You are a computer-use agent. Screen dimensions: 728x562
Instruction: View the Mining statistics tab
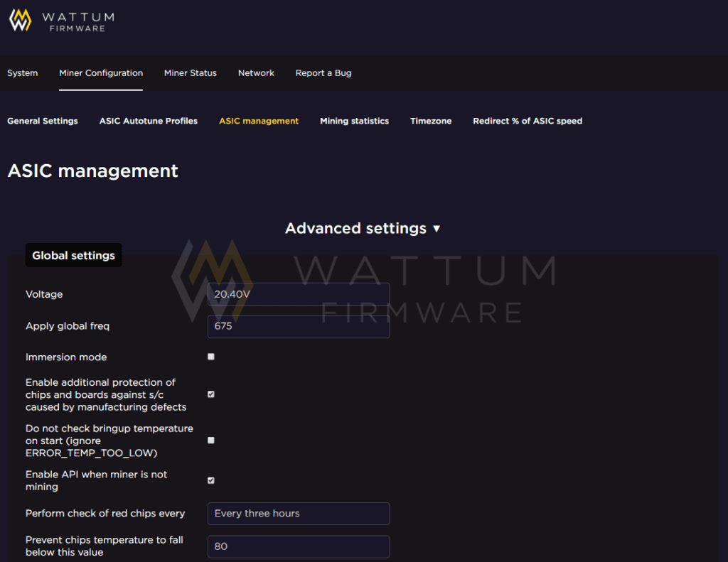tap(354, 121)
